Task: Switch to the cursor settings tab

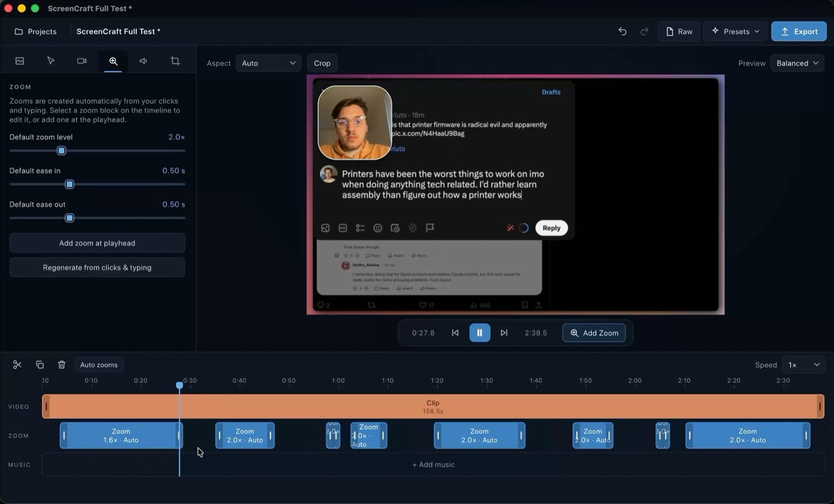Action: click(x=51, y=61)
